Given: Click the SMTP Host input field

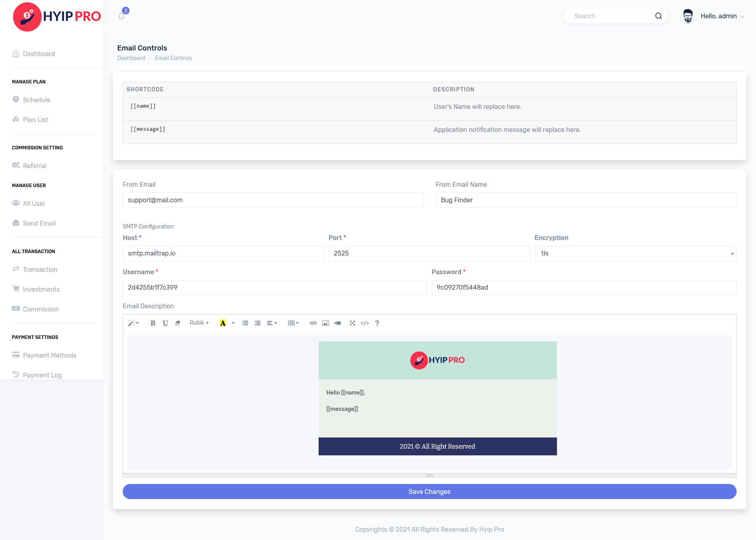Looking at the screenshot, I should [x=223, y=254].
